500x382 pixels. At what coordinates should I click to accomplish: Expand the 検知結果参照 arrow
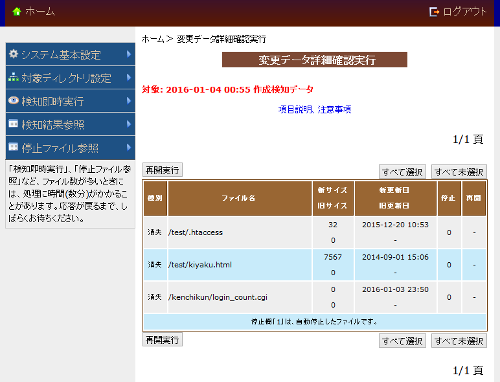pos(129,124)
